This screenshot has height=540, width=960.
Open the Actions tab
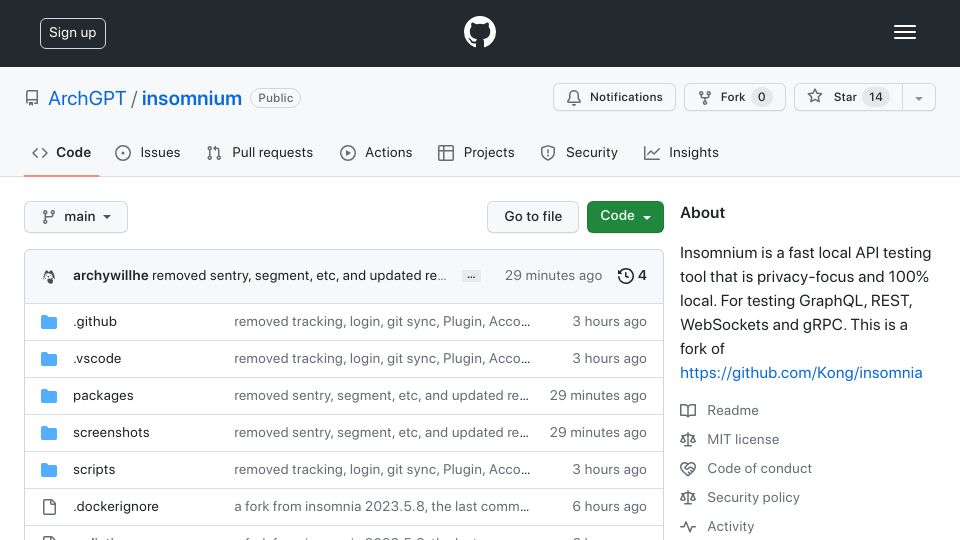pos(376,152)
